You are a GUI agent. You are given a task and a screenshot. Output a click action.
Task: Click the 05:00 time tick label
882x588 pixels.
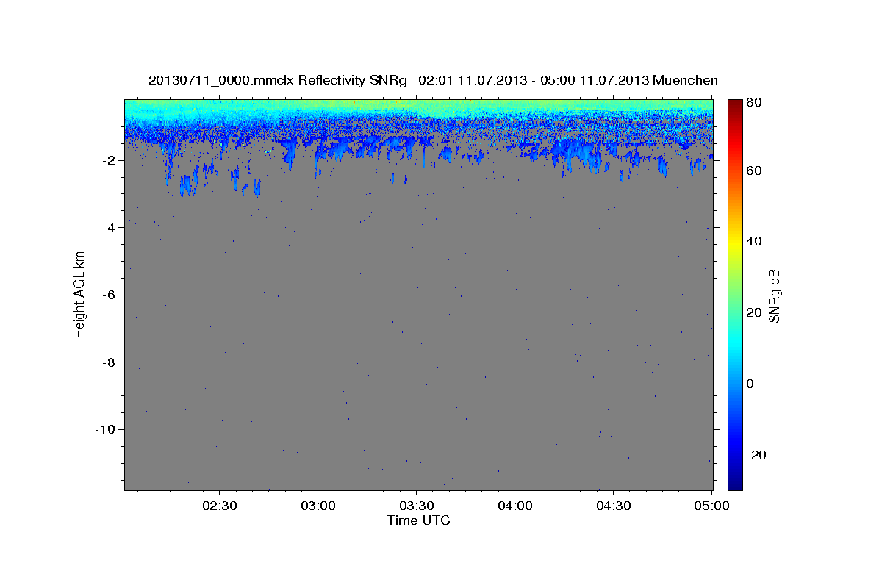coord(711,506)
